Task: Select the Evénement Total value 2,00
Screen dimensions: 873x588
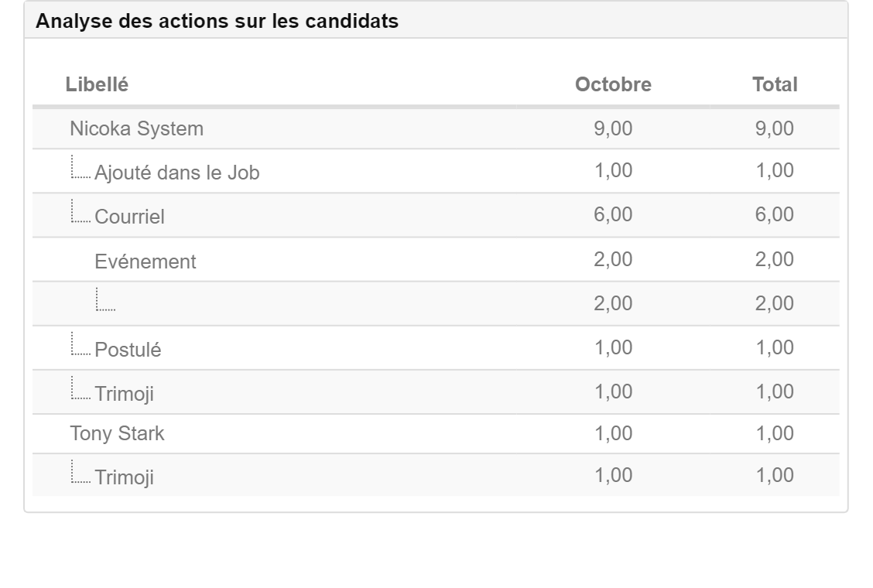Action: (x=775, y=259)
